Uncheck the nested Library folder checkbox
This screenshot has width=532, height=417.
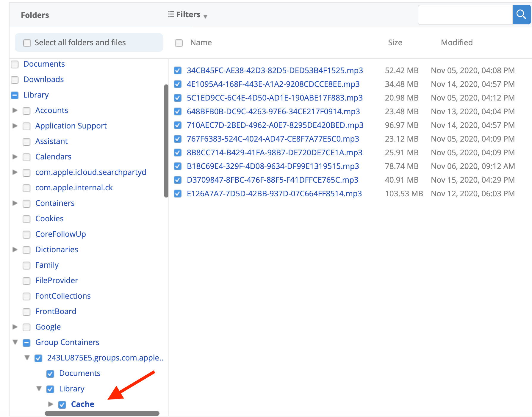pyautogui.click(x=50, y=389)
